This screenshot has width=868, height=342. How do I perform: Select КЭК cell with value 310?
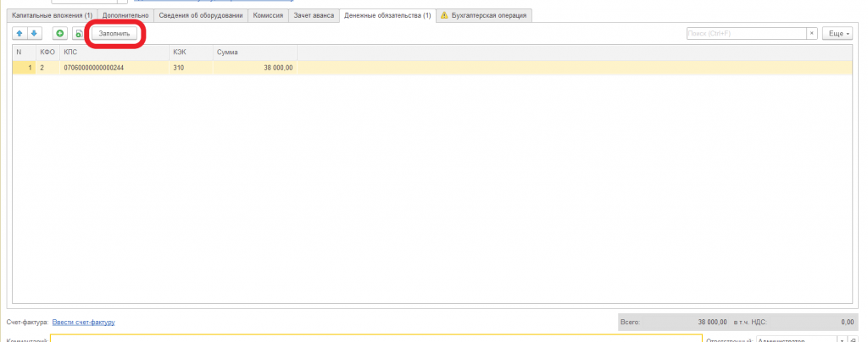point(191,68)
